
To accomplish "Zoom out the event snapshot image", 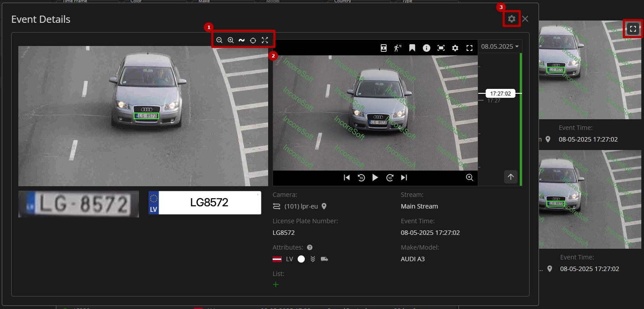I will (219, 40).
